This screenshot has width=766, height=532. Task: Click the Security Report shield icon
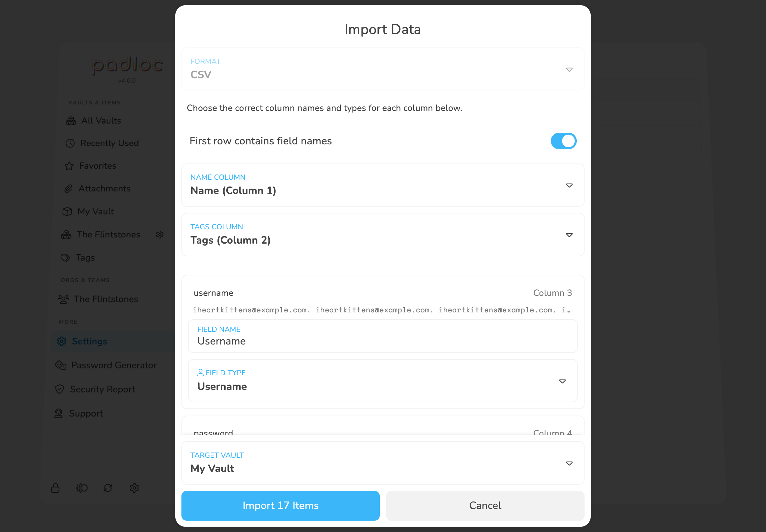(x=60, y=389)
